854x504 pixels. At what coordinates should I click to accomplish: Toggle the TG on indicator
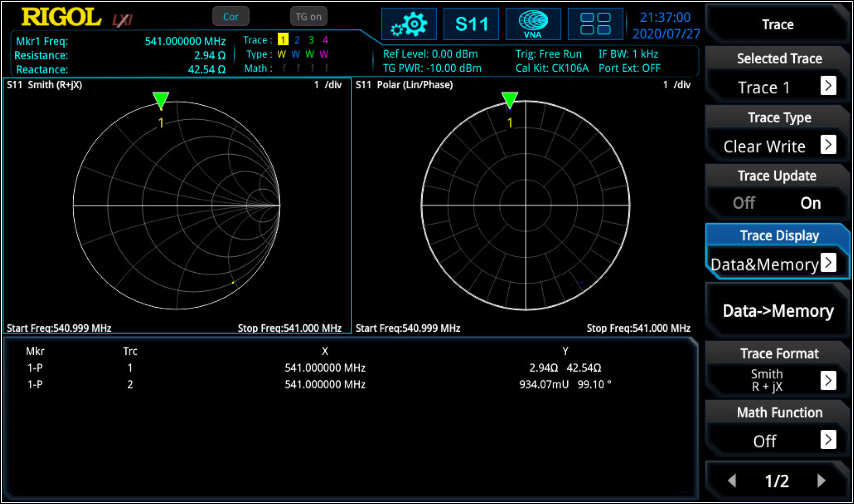tap(308, 17)
